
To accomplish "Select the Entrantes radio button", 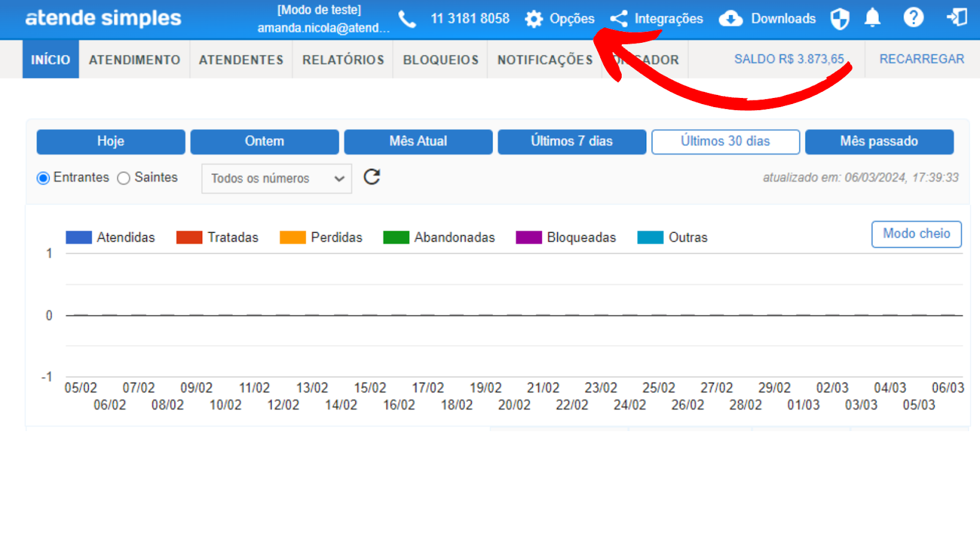I will click(x=43, y=178).
